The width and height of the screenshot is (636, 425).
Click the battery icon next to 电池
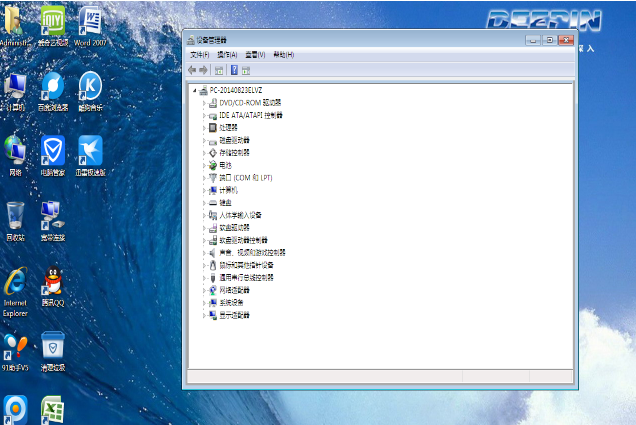pos(213,165)
